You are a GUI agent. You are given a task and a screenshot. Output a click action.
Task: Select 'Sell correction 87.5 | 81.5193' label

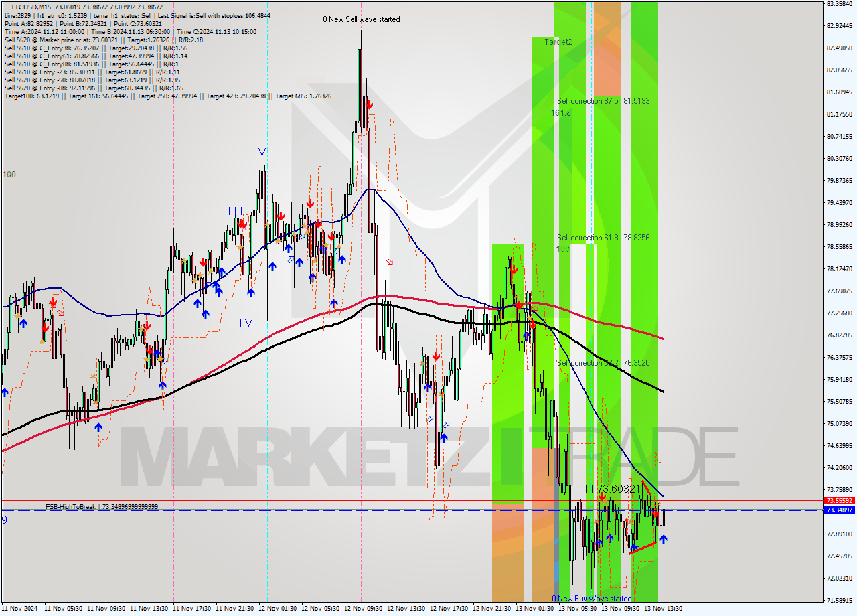click(x=603, y=101)
